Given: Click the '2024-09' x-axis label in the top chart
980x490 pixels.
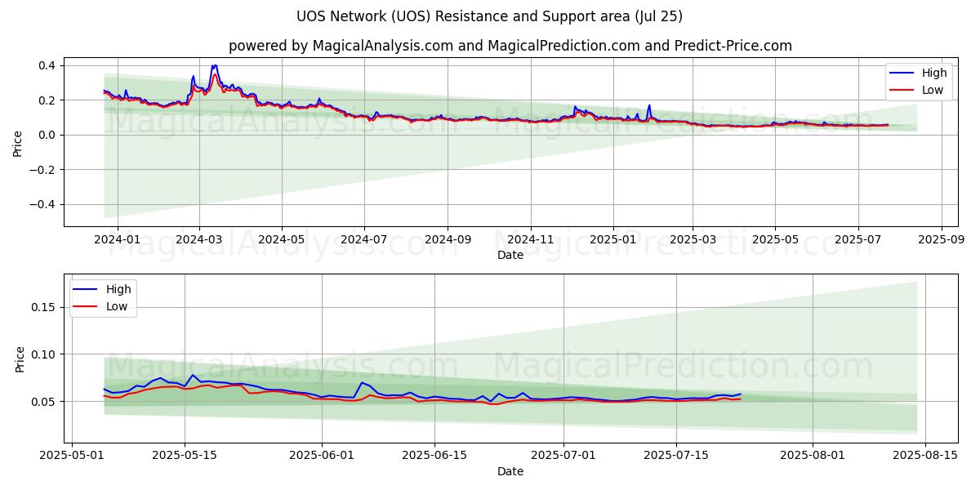Looking at the screenshot, I should (x=448, y=239).
